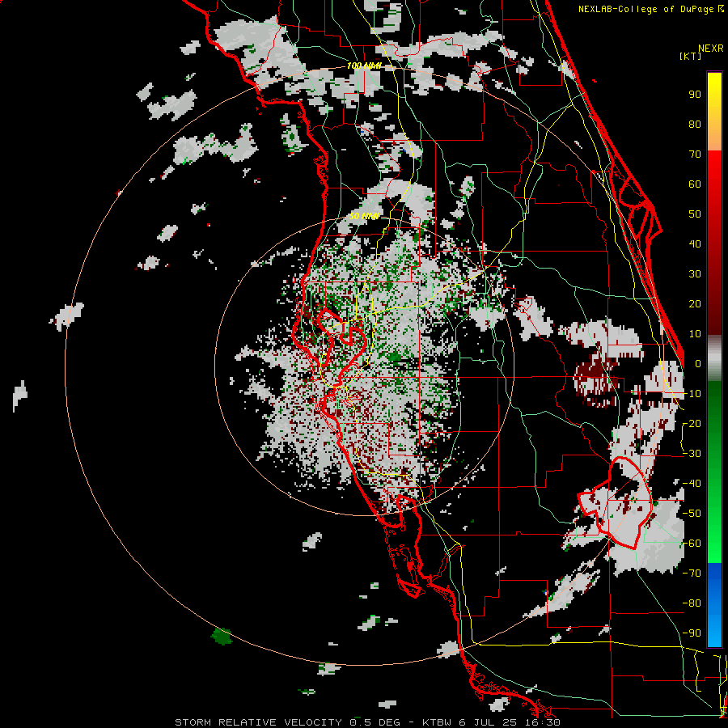Click the positive 80 knot scale value
Image resolution: width=728 pixels, height=728 pixels.
[695, 125]
